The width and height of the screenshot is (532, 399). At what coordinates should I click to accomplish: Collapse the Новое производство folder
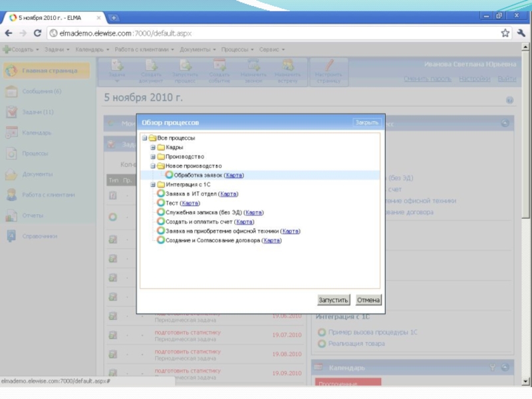153,166
